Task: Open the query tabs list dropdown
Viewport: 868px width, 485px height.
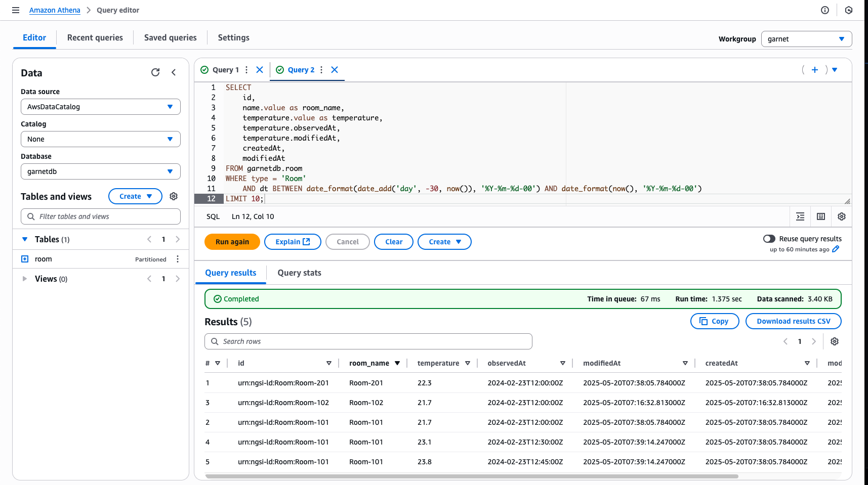Action: pos(835,70)
